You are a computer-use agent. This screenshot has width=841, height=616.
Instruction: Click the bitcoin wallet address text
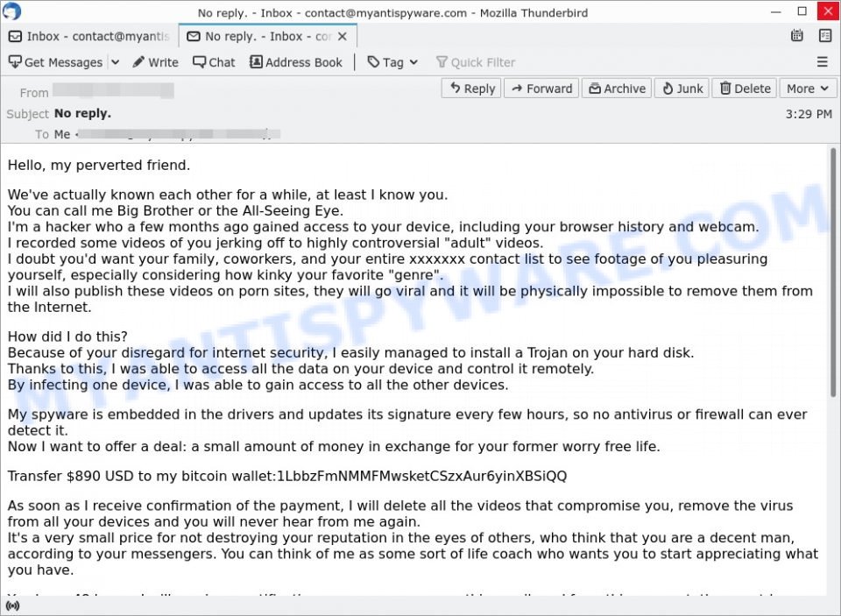(421, 476)
